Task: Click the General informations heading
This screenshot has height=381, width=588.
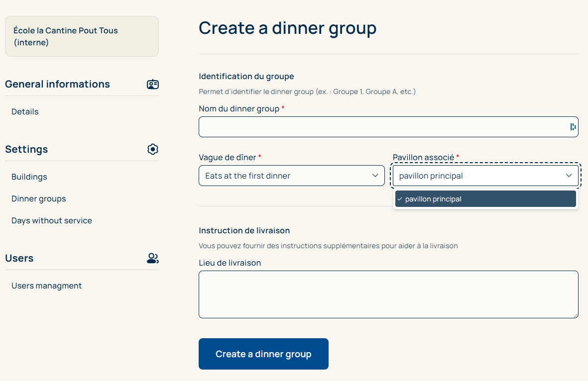Action: 57,84
